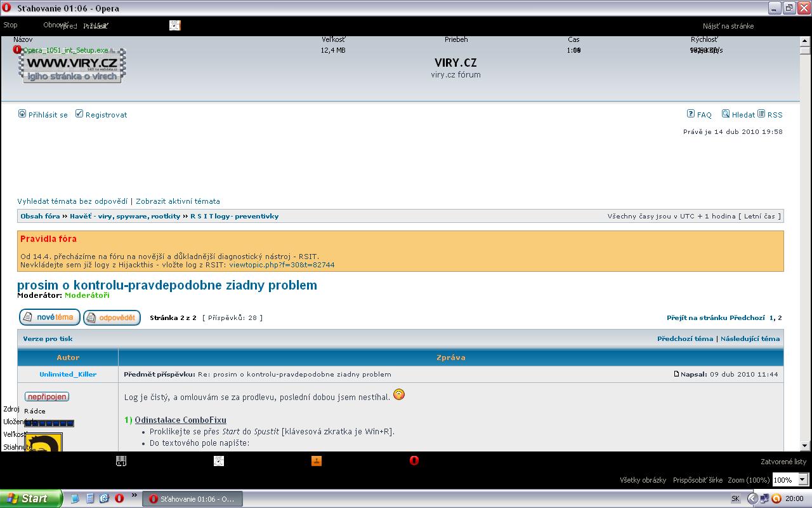The image size is (812, 508).
Task: Expand hidden system tray icons
Action: point(752,498)
